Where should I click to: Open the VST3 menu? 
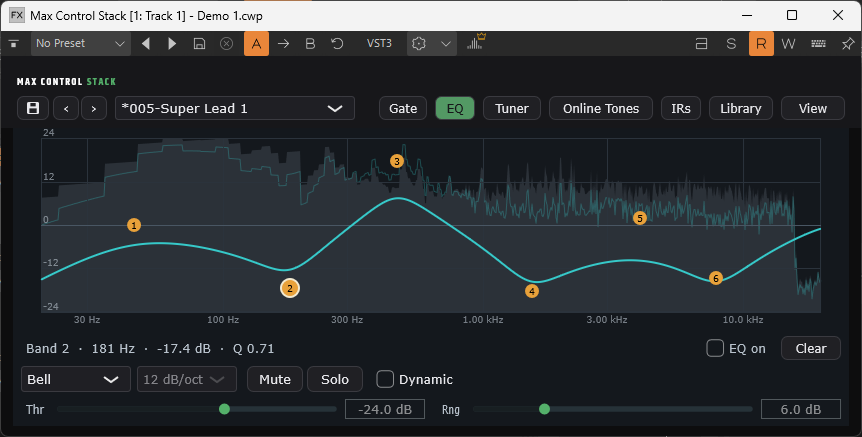[379, 43]
